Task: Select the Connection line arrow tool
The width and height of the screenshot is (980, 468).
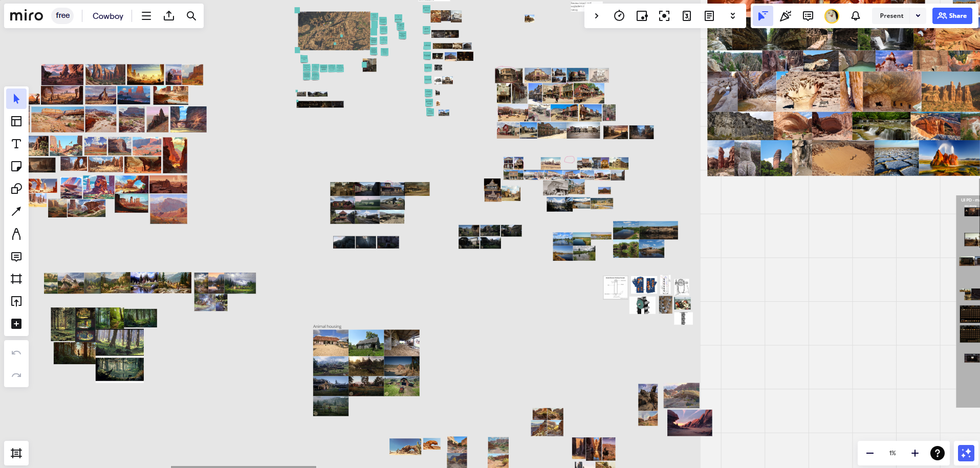Action: tap(16, 211)
